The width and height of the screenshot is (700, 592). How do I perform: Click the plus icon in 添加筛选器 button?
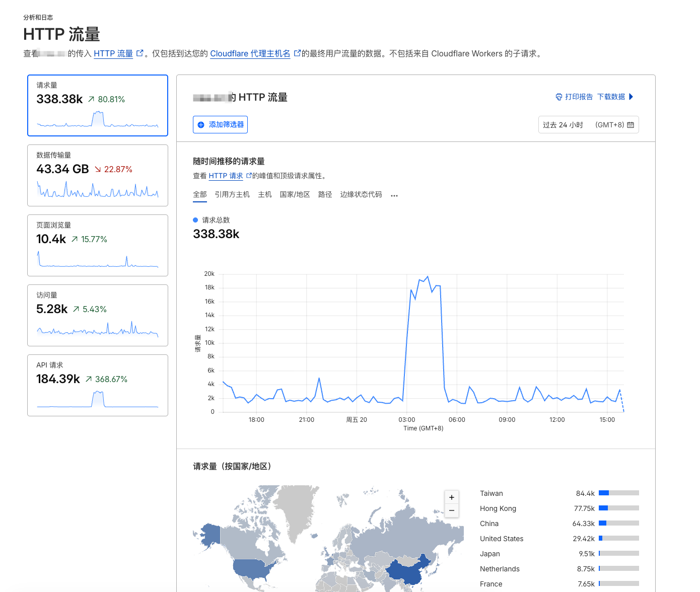pyautogui.click(x=201, y=125)
